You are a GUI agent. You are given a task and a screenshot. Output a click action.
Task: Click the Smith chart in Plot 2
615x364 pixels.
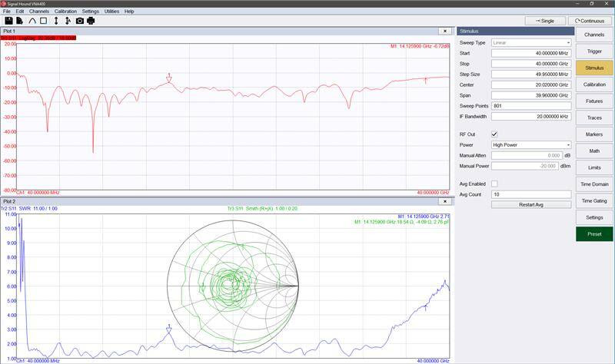(233, 286)
